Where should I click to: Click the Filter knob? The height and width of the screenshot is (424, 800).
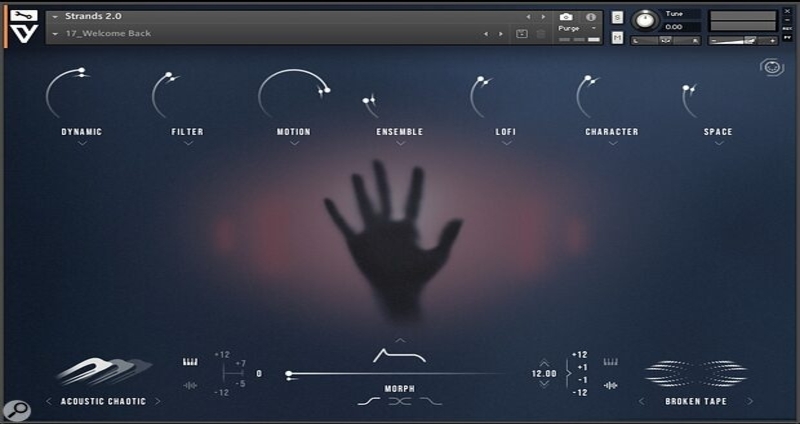[166, 95]
